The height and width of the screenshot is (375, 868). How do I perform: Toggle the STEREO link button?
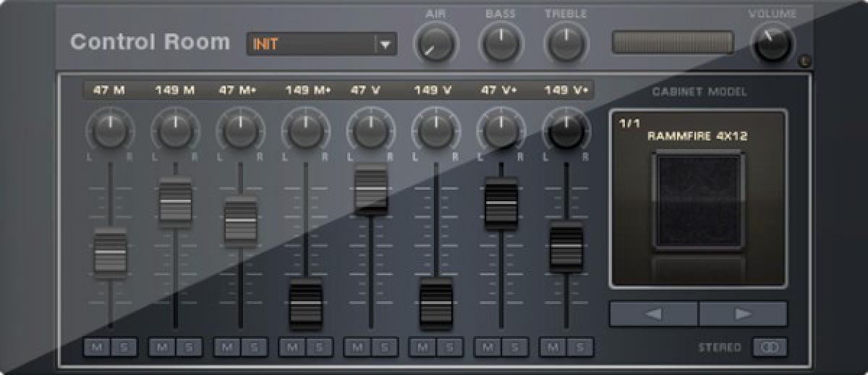tap(770, 347)
